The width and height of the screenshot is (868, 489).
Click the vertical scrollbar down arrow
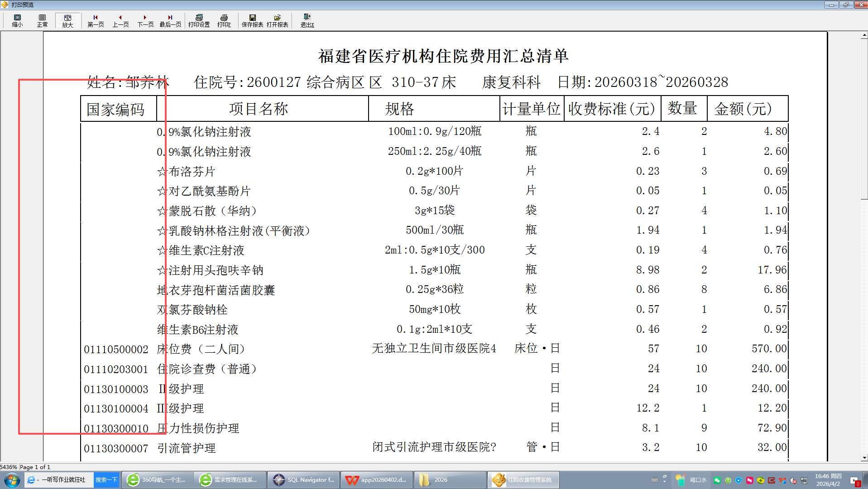point(864,458)
